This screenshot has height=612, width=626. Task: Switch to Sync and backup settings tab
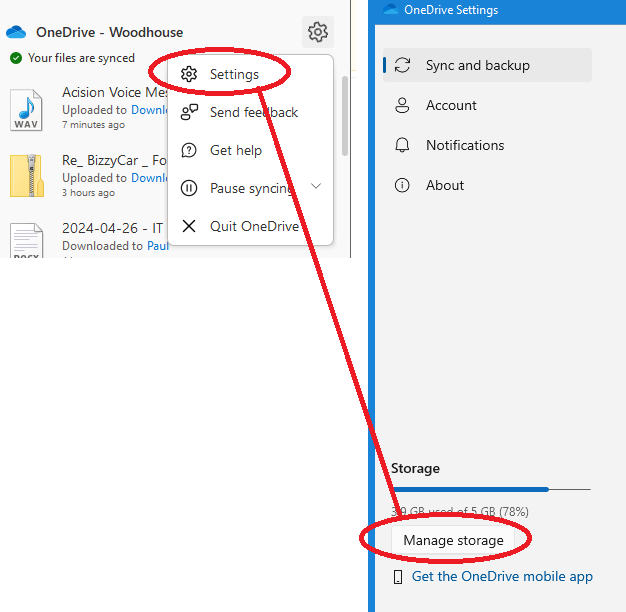[x=487, y=65]
